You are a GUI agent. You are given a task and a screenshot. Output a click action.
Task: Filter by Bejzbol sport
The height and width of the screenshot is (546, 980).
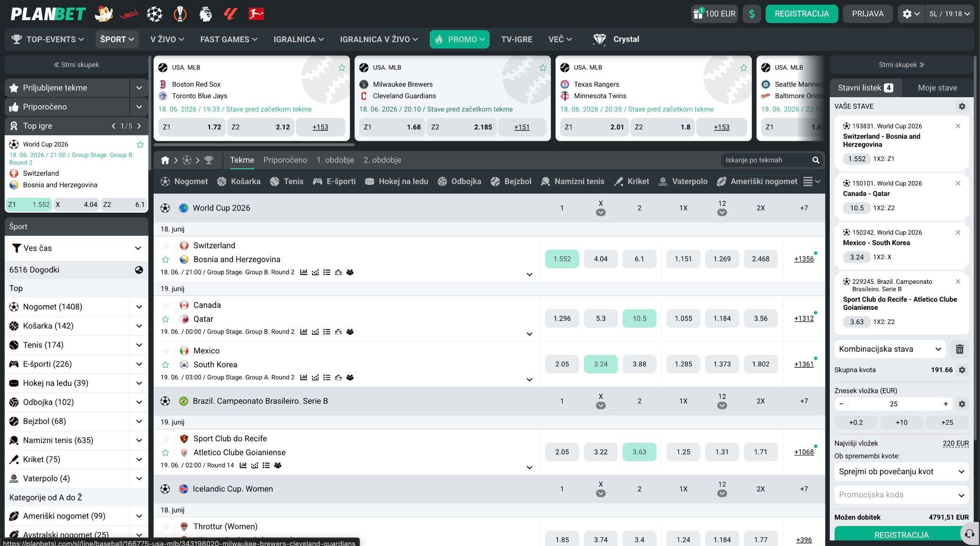(x=511, y=182)
